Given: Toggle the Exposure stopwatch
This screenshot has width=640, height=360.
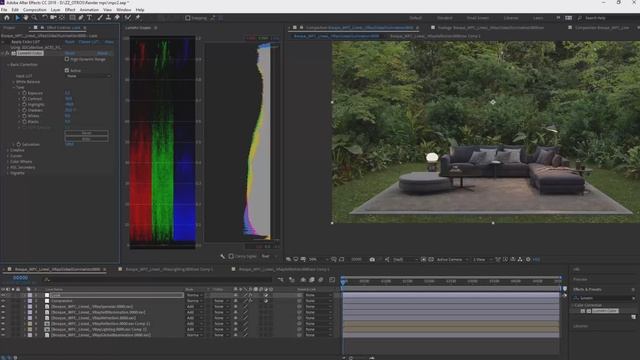Looking at the screenshot, I should [24, 93].
